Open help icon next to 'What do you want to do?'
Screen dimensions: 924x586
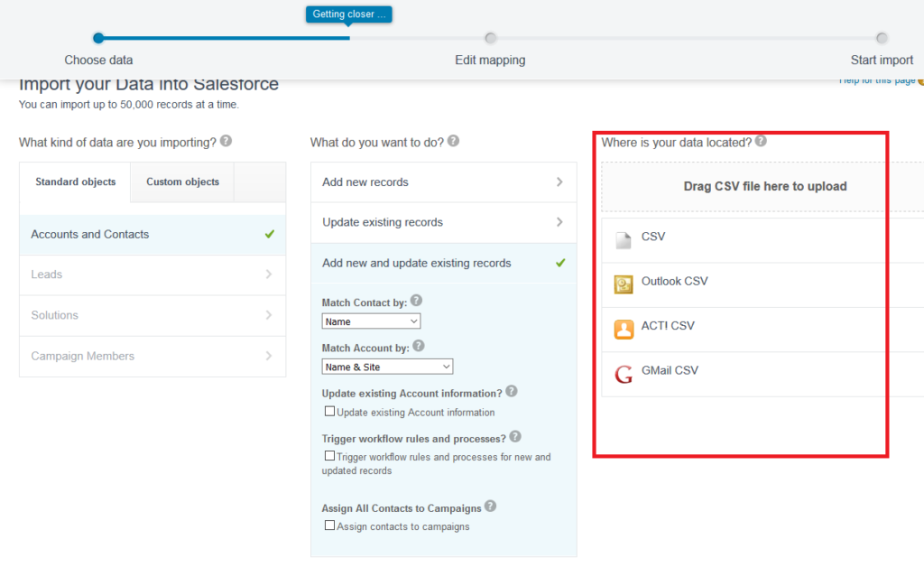(453, 142)
